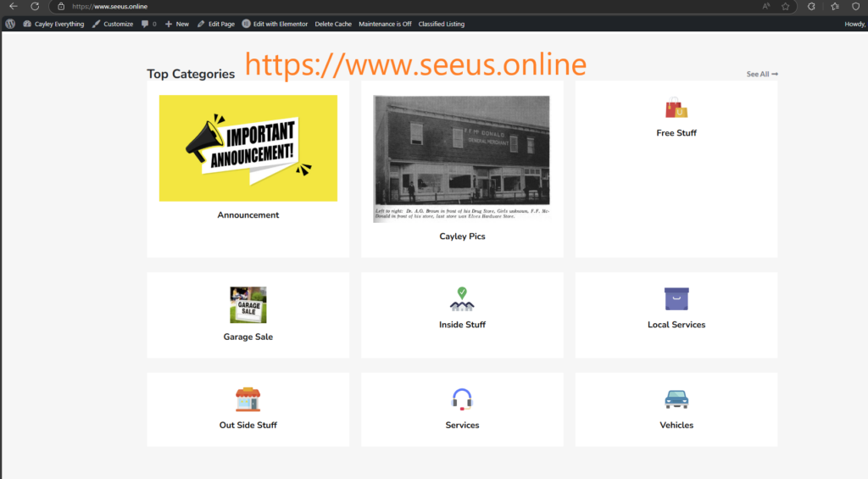Screen dimensions: 868x479
Task: Open the Out Side Stuff shop icon
Action: coord(248,399)
